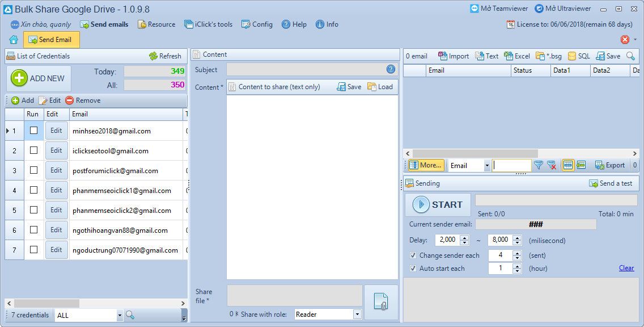Click Edit for iclickseotool@gmail.com
The width and height of the screenshot is (644, 327).
tap(56, 150)
